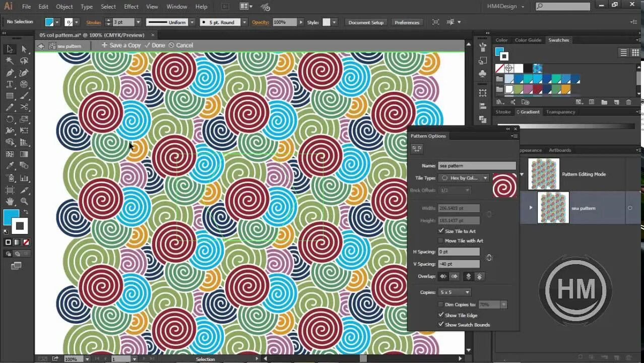This screenshot has height=363, width=644.
Task: Switch to the Artboards tab
Action: tap(560, 150)
